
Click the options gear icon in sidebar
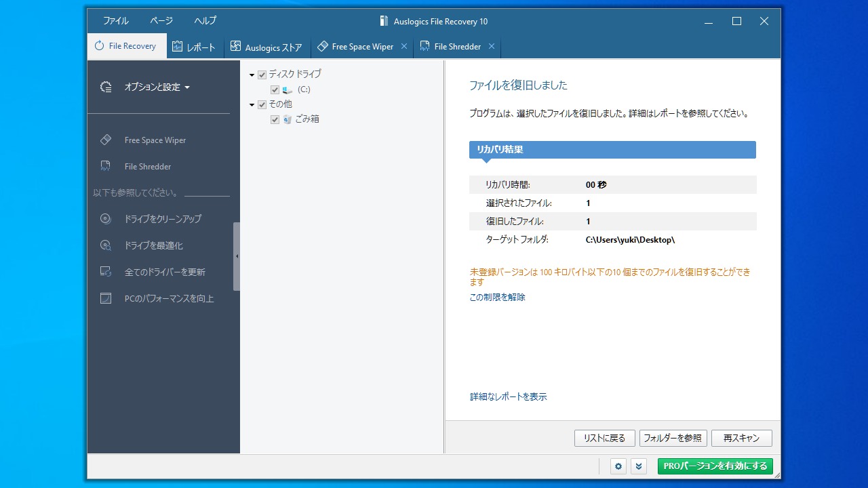[x=106, y=87]
